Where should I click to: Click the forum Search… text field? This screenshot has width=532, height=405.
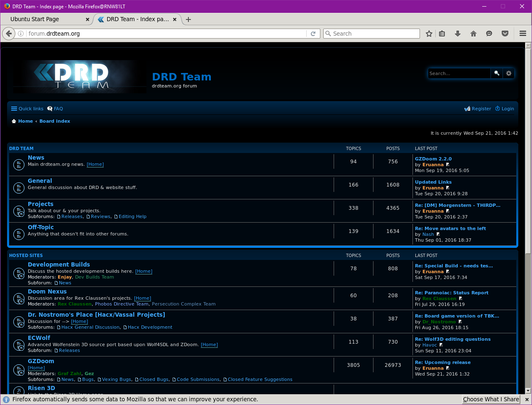[x=459, y=73]
